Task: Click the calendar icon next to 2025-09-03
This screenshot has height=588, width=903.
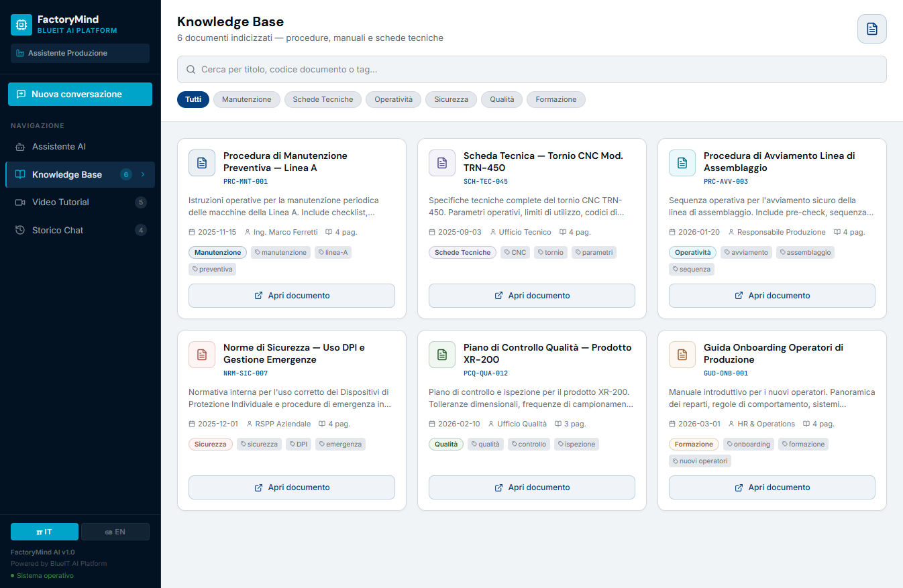Action: coord(432,232)
